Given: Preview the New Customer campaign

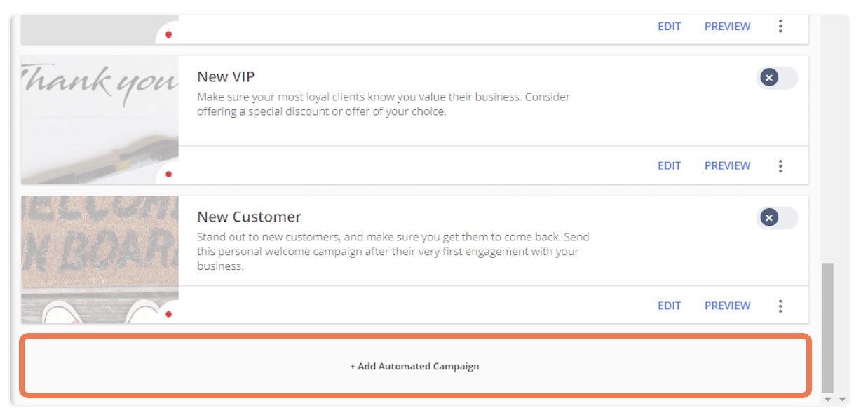Looking at the screenshot, I should coord(727,306).
